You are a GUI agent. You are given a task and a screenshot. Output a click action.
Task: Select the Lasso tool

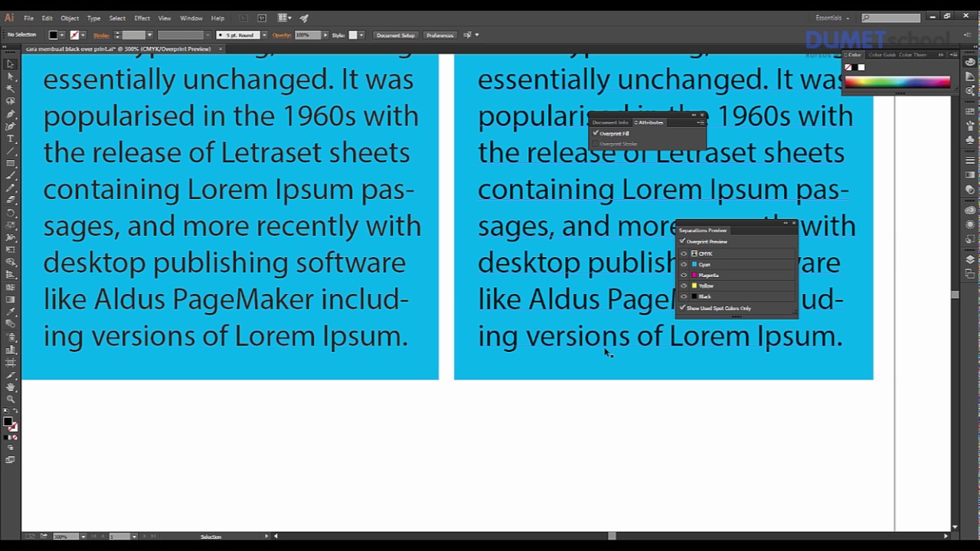pos(10,101)
